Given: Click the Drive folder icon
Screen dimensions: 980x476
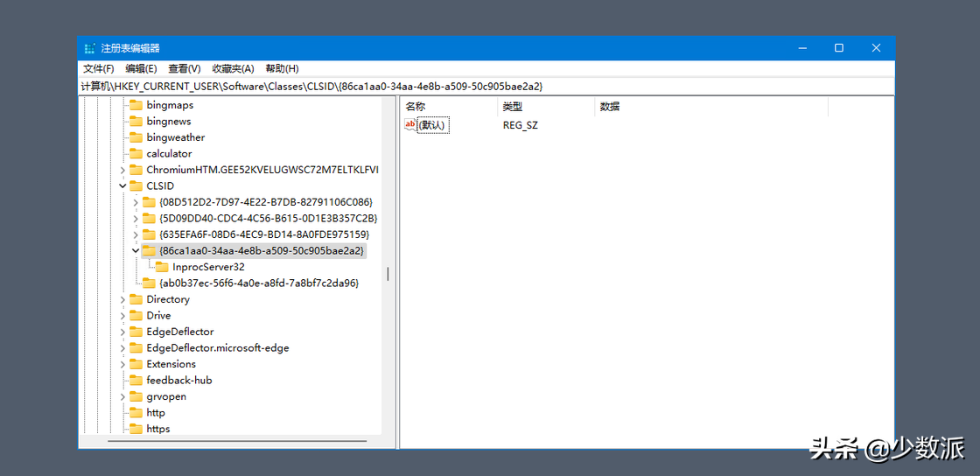Looking at the screenshot, I should [136, 316].
